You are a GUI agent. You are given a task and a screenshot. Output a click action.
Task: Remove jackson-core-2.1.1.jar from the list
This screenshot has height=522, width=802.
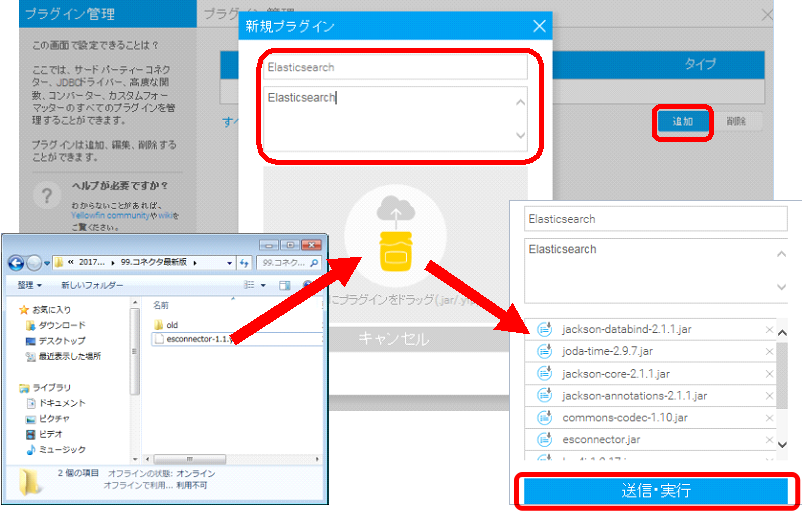pyautogui.click(x=769, y=374)
